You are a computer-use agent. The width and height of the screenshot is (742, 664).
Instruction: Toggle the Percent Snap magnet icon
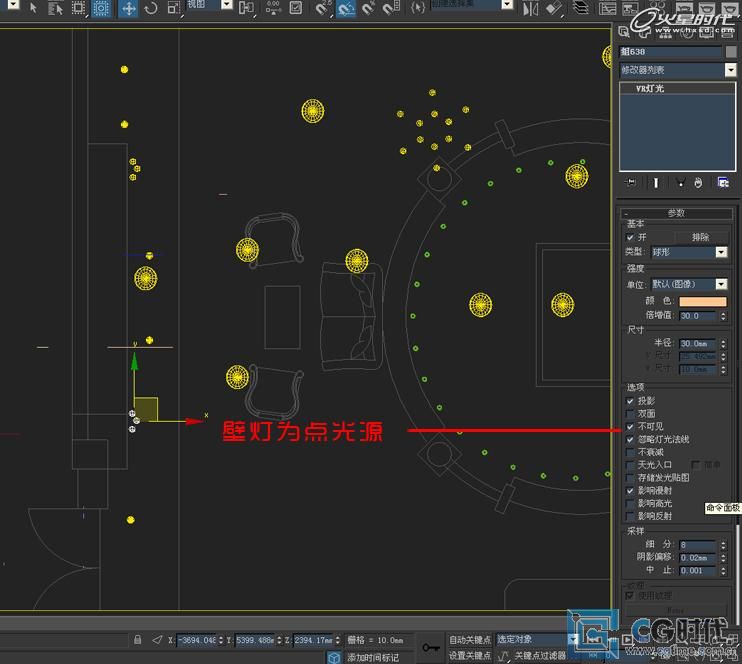click(369, 8)
